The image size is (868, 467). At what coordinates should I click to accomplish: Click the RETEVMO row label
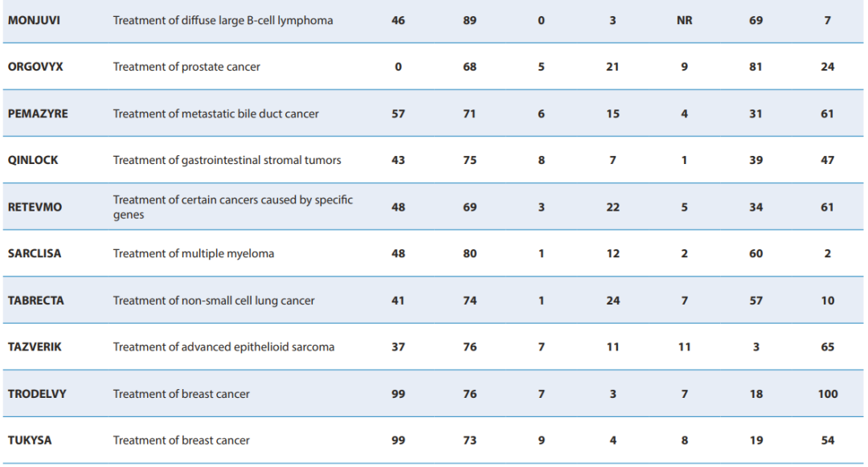click(x=35, y=207)
